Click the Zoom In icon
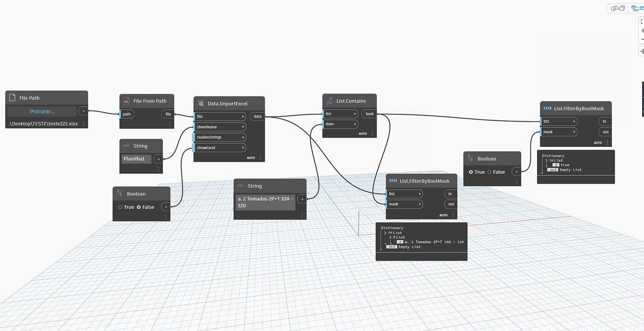644x331 pixels. 641,30
